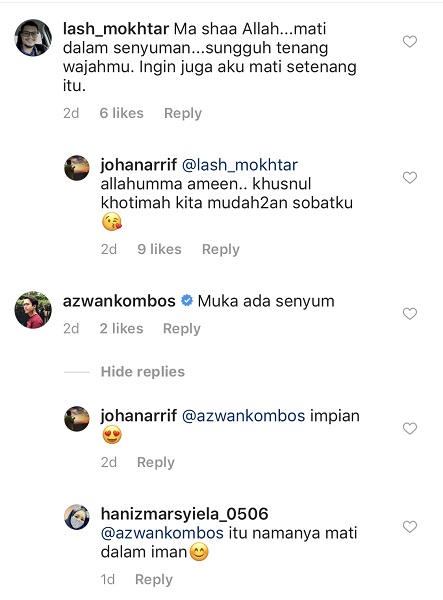Like lash_mokhtar's comment with the heart

click(410, 41)
